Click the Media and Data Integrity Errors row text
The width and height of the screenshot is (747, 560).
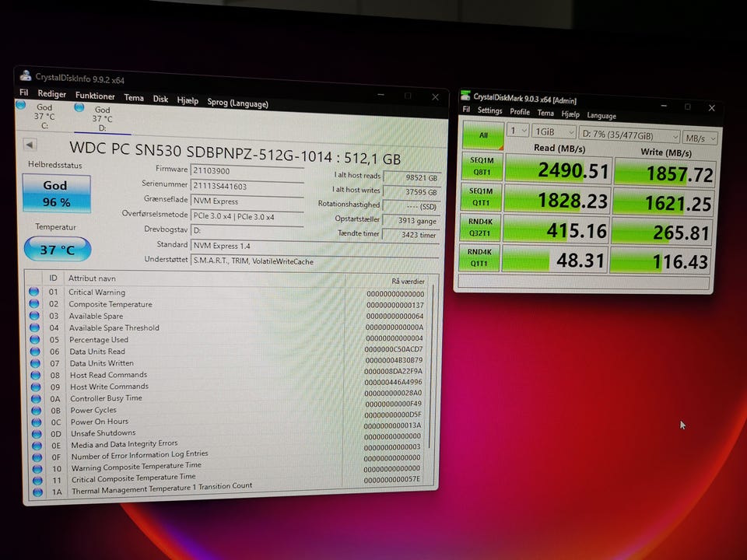click(x=124, y=444)
